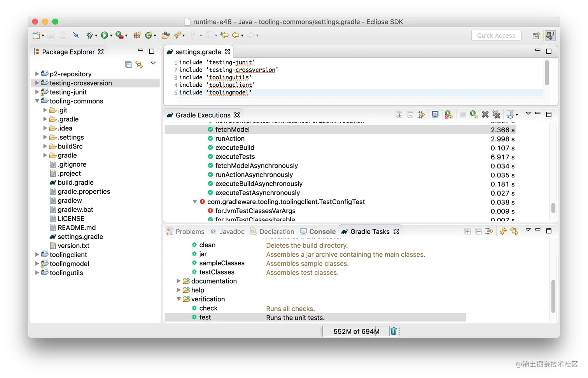Image resolution: width=588 pixels, height=378 pixels.
Task: Click the Last Edit Location icon
Action: click(x=224, y=35)
